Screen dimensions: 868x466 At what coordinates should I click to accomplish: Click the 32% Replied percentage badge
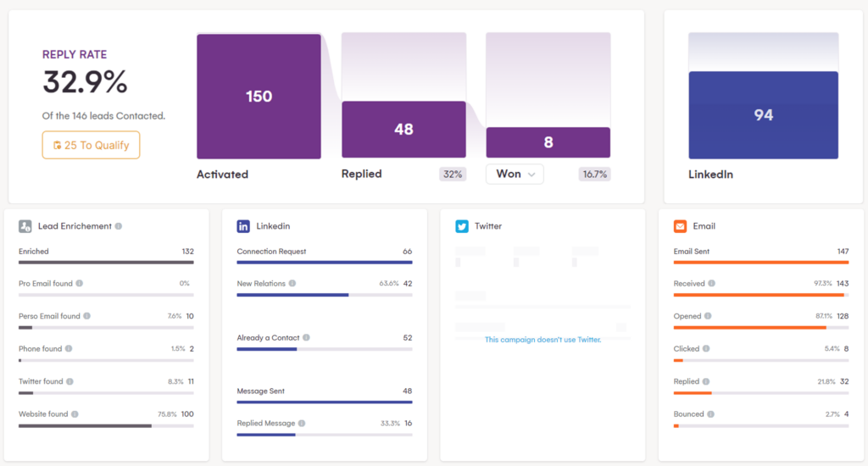[x=452, y=175]
